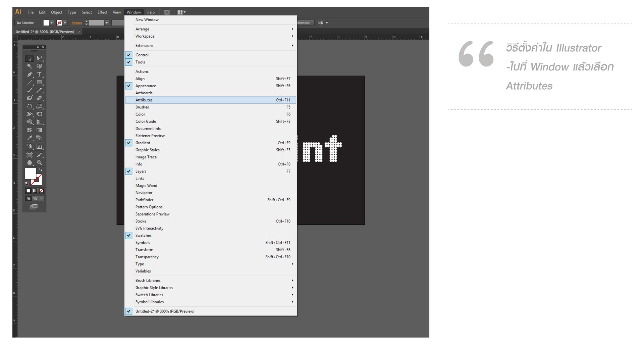Pick the Eyedropper tool
Image resolution: width=644 pixels, height=345 pixels.
coord(30,138)
